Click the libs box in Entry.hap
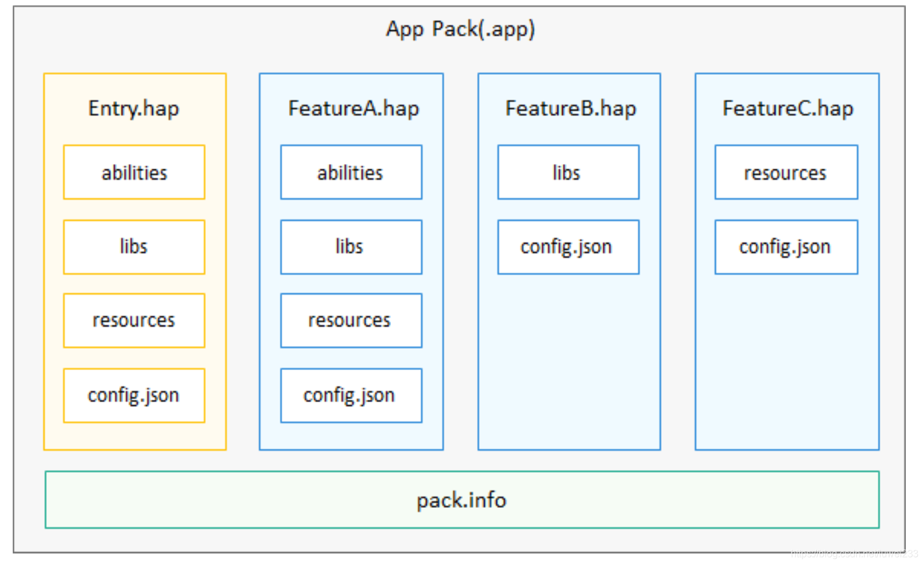Screen dimensions: 924x565 [134, 247]
